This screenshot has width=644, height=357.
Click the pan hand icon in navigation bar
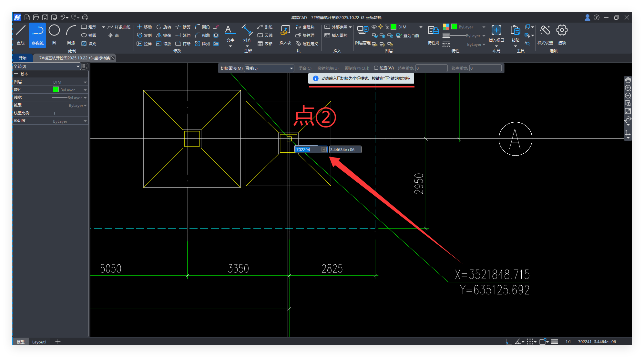coord(628,80)
